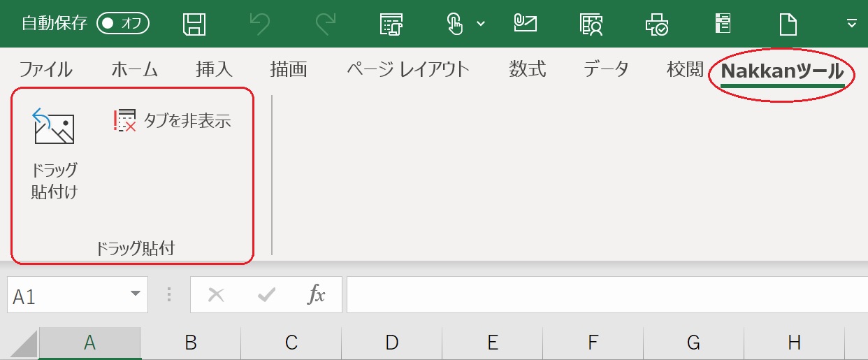This screenshot has width=868, height=360.
Task: Click the Save floppy disk icon
Action: [x=194, y=24]
